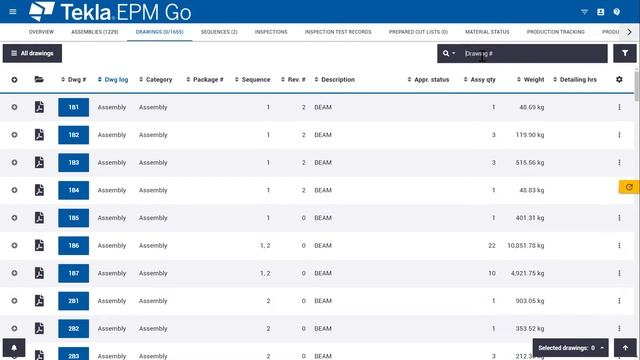Select row 1B2 with its circle toggle
Viewport: 640px width, 360px height.
pyautogui.click(x=14, y=135)
